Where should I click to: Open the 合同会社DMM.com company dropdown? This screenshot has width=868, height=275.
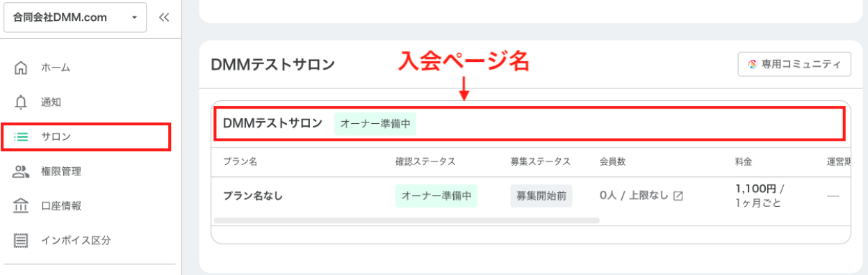(75, 17)
